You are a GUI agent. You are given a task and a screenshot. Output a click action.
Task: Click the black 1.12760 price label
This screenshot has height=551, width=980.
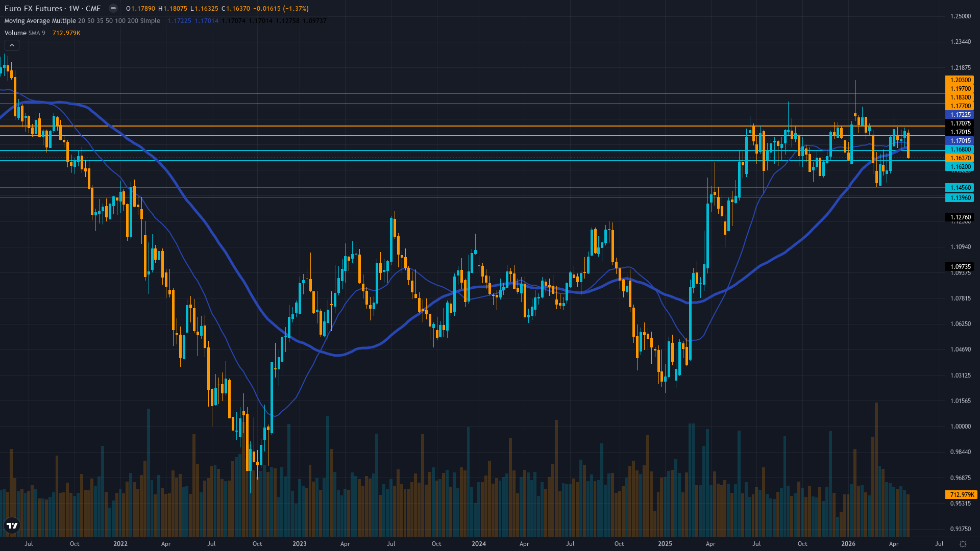click(960, 217)
